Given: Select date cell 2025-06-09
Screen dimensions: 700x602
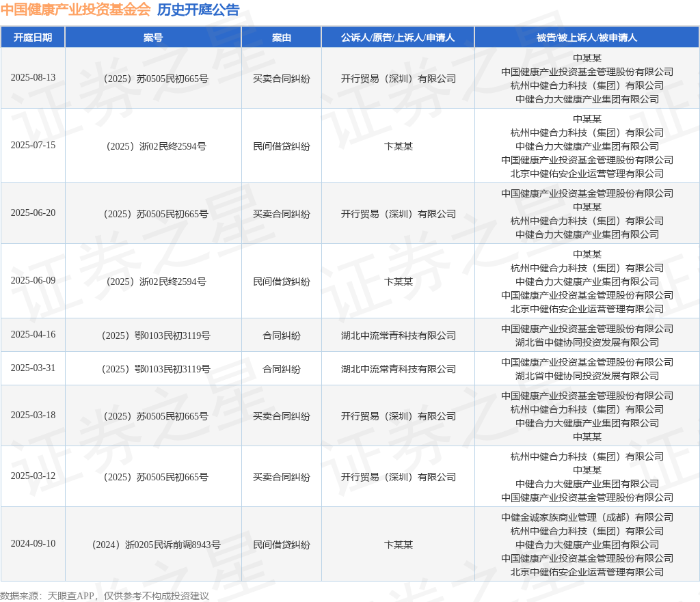Looking at the screenshot, I should click(33, 281).
